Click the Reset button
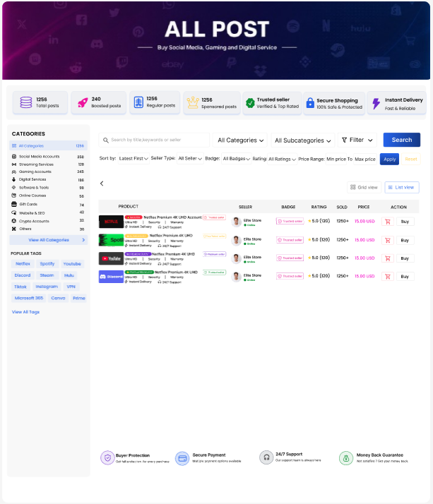 411,159
